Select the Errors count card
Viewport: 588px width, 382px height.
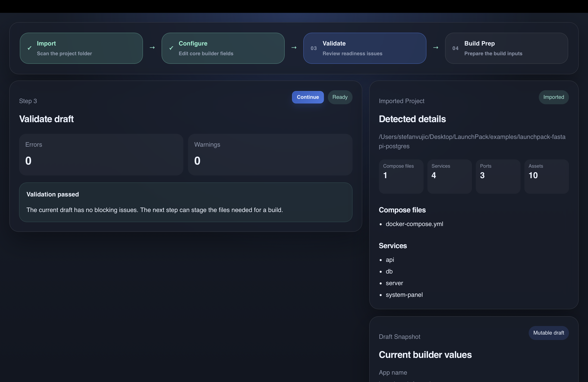coord(101,155)
